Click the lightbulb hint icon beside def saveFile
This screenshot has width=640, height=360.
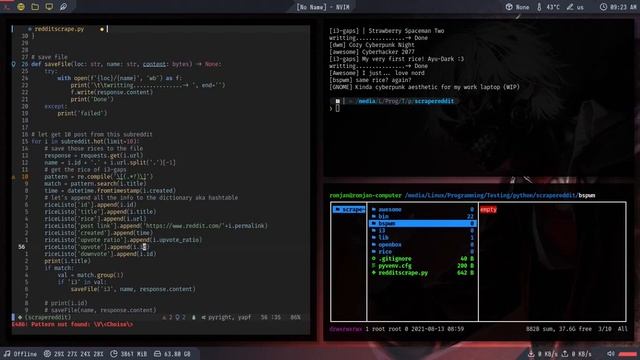click(13, 64)
